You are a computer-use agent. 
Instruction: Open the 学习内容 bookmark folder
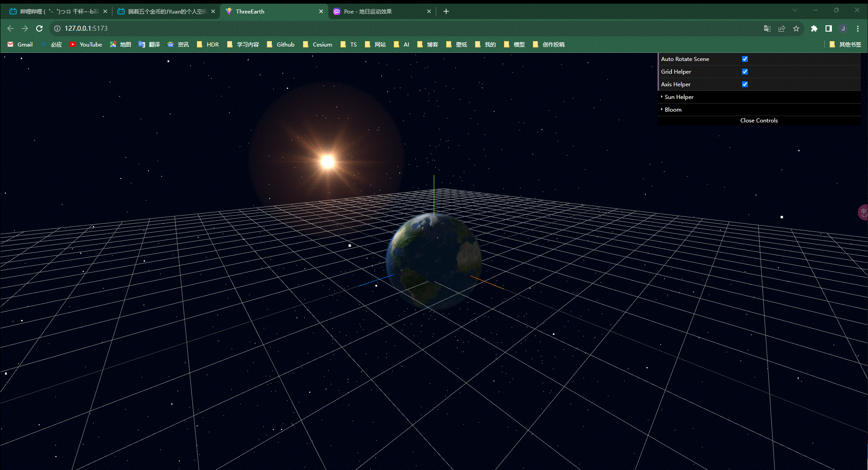pyautogui.click(x=243, y=44)
